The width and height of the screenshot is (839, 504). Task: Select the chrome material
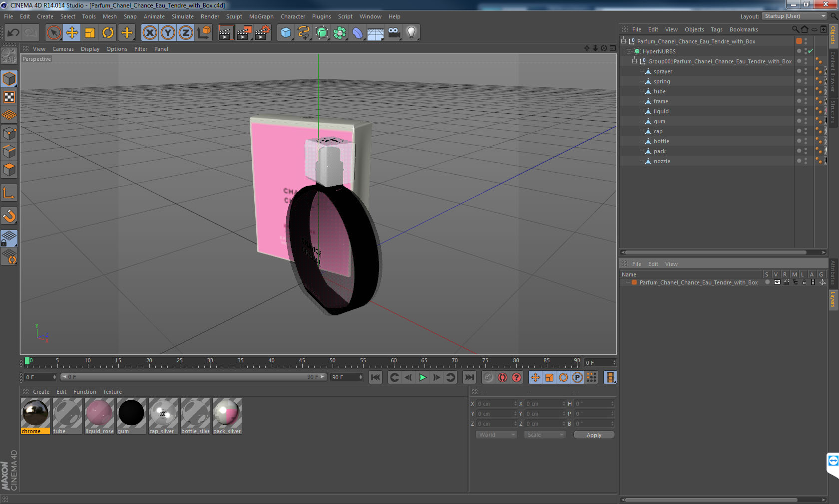(x=35, y=416)
